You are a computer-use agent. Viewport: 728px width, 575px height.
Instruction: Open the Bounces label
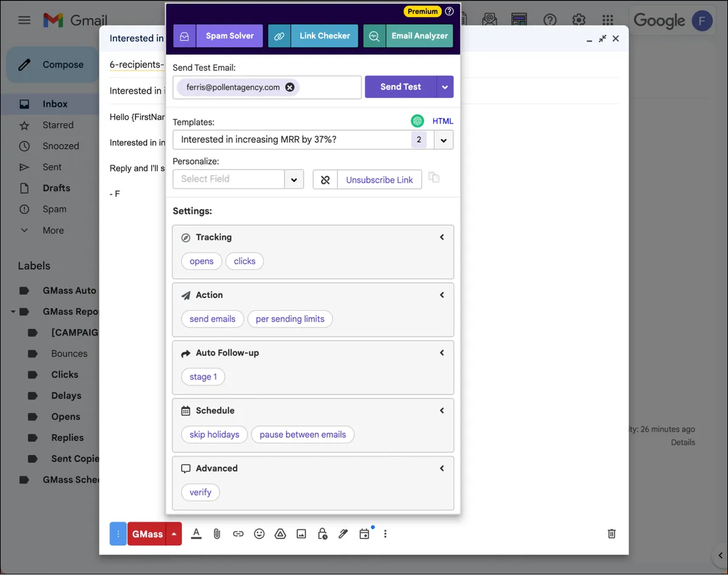pos(69,353)
